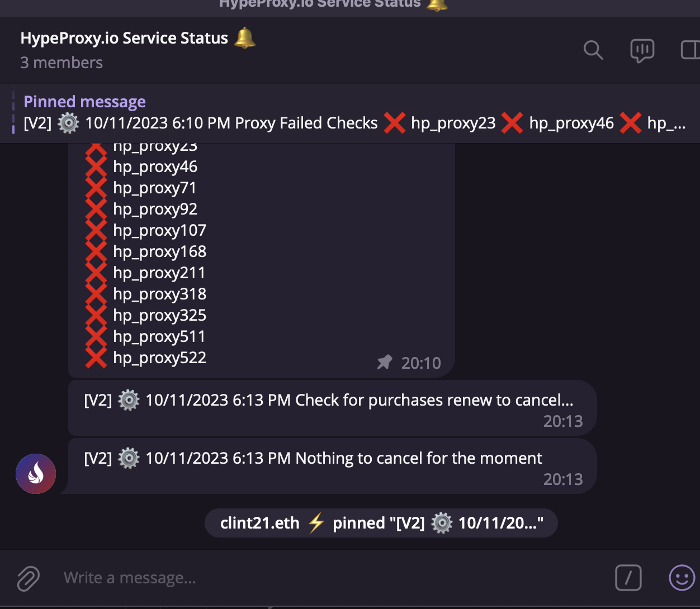Open chat title HypeProxy.io Service Status
Screen dimensions: 700x609
pos(124,37)
